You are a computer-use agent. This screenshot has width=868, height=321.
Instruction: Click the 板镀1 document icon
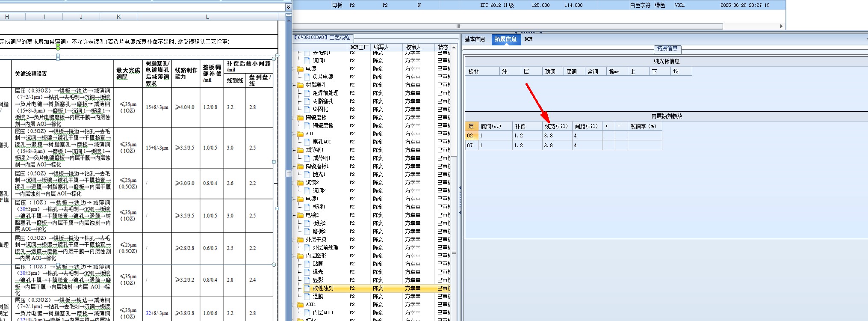tap(307, 207)
